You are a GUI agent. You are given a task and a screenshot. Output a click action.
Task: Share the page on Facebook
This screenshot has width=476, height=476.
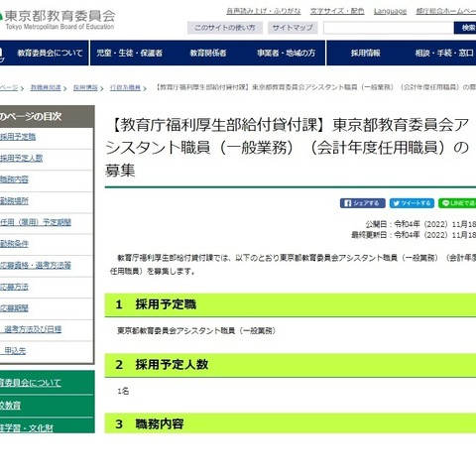(x=362, y=203)
